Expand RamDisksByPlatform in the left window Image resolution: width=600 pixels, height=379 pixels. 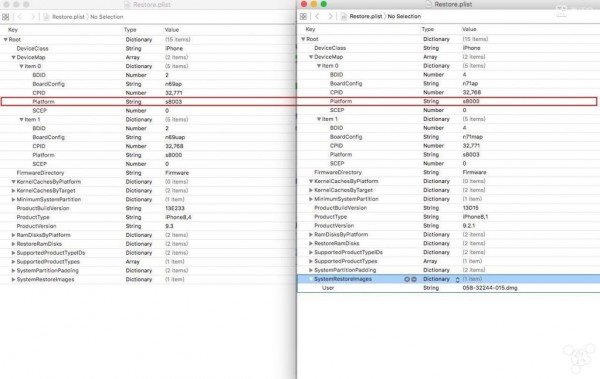click(13, 235)
